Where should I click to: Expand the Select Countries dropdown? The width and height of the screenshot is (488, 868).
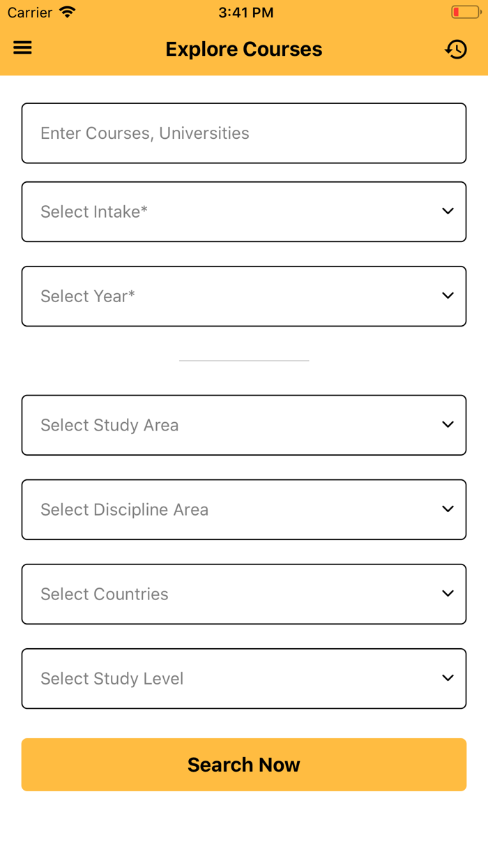tap(244, 593)
